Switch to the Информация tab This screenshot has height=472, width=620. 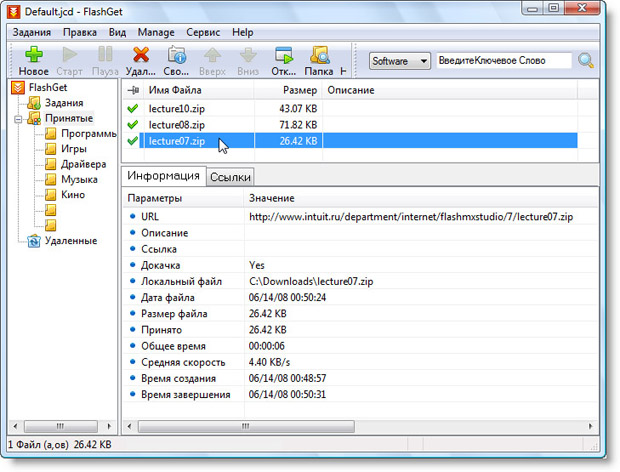(163, 176)
